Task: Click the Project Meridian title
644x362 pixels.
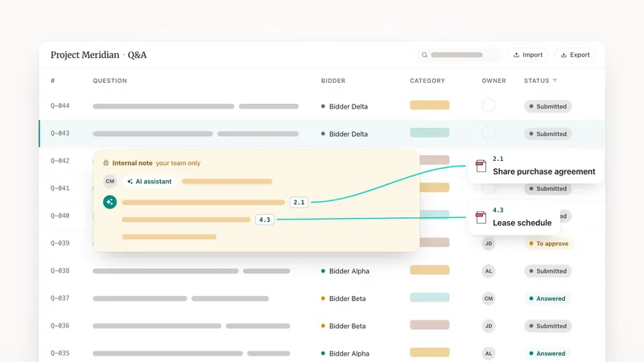Action: click(x=85, y=55)
